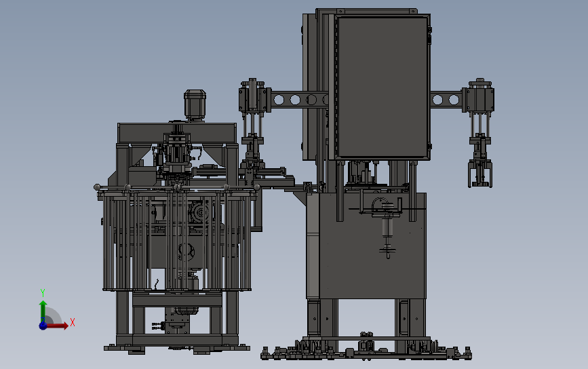Click the blue Z axis ball of the triad
The height and width of the screenshot is (369, 588).
(43, 326)
